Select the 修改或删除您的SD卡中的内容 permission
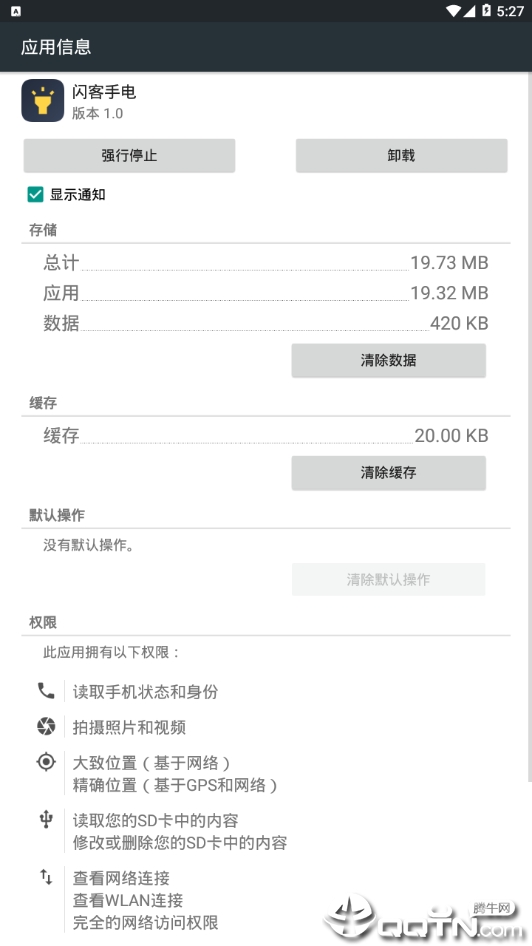Viewport: 532px width, 946px height. (180, 842)
